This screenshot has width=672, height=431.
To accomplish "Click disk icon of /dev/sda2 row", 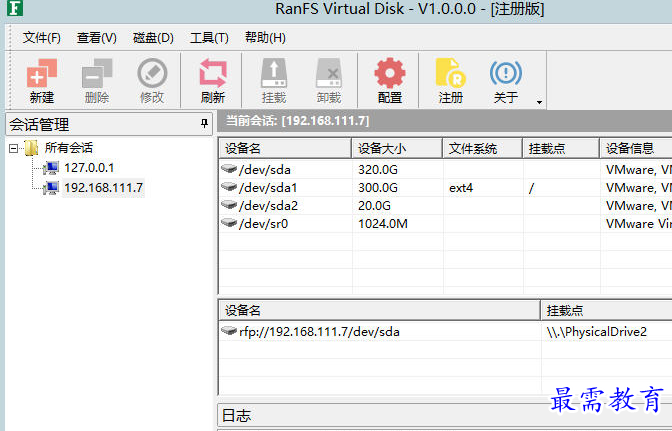I will point(229,205).
